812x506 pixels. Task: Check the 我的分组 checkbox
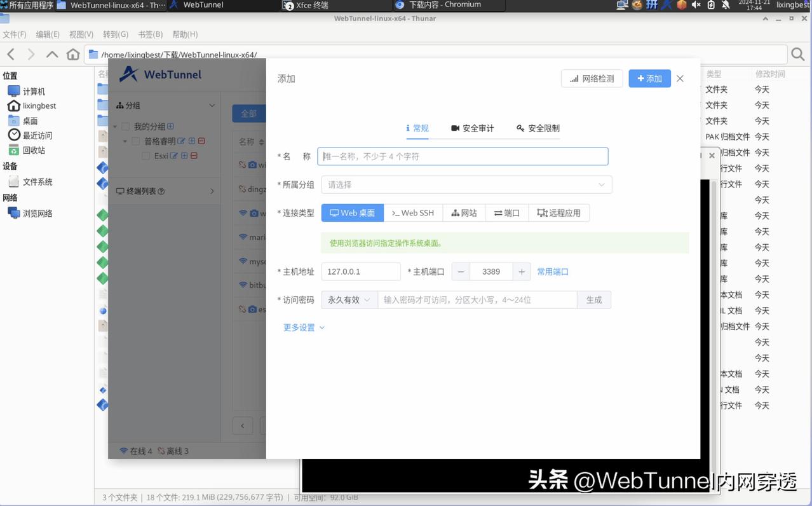click(126, 126)
